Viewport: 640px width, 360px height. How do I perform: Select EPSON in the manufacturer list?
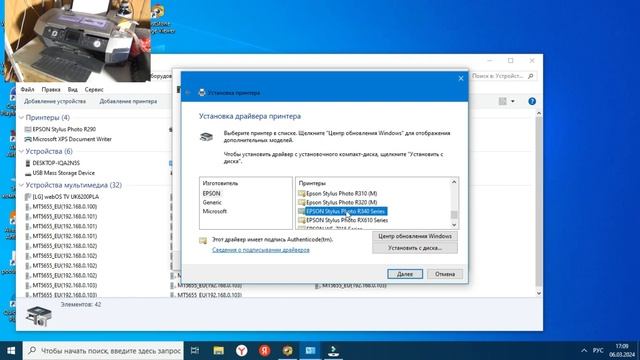coord(211,193)
